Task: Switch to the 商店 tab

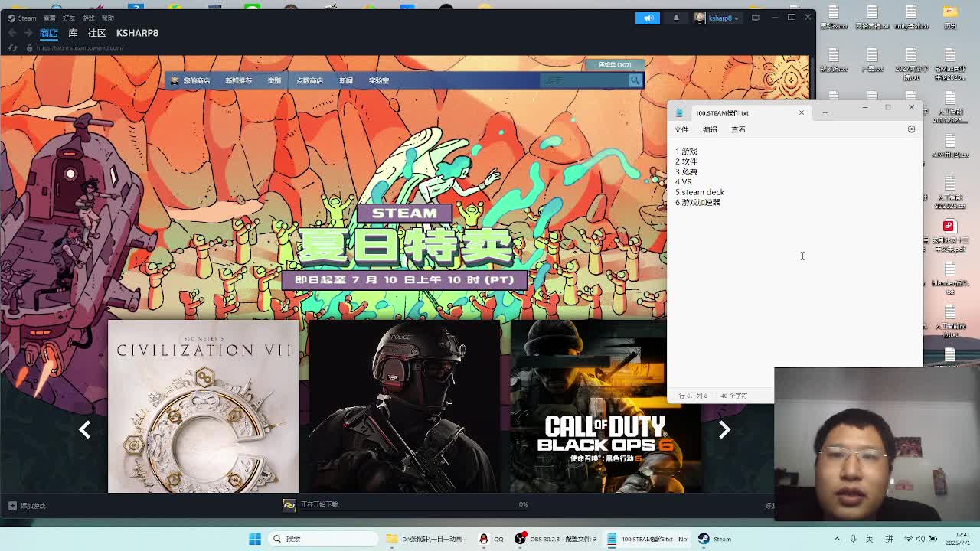Action: (x=49, y=33)
